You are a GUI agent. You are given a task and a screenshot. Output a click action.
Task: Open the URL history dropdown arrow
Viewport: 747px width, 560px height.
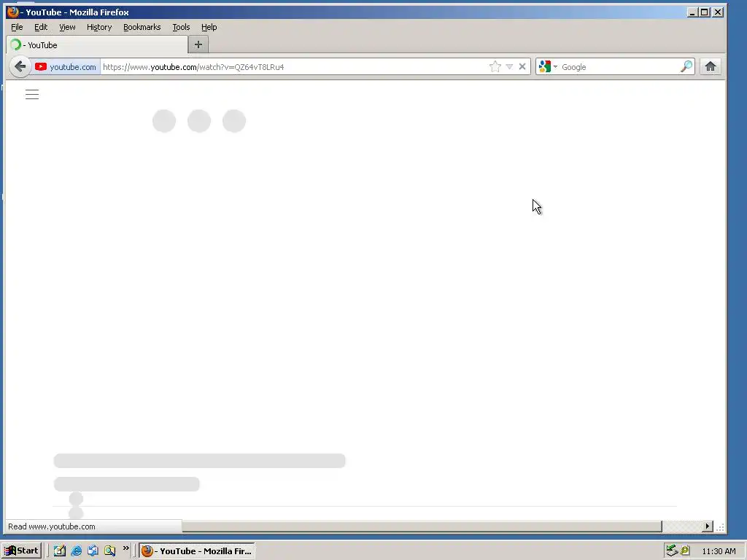click(509, 66)
